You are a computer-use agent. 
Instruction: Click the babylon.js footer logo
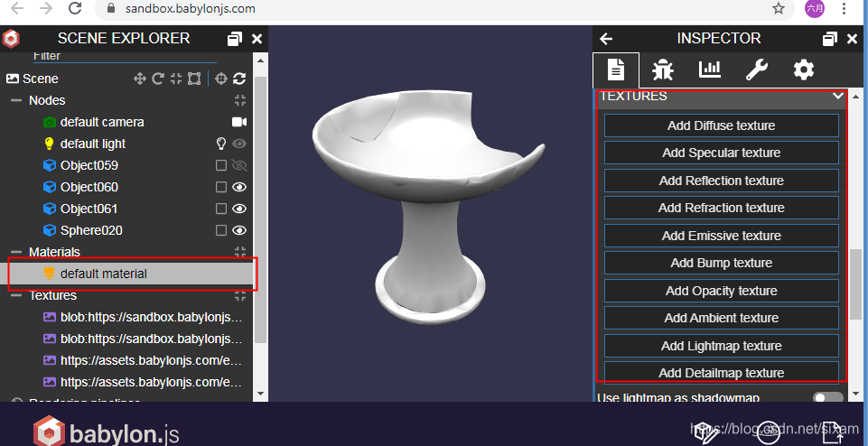tap(106, 431)
